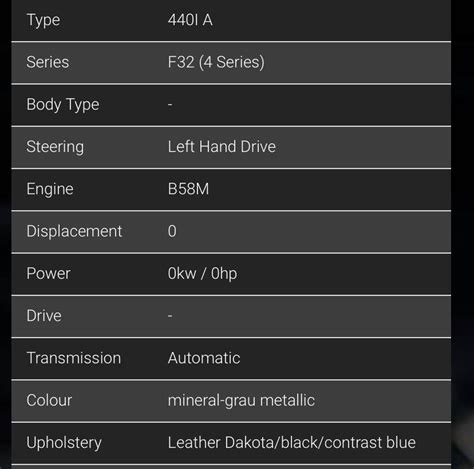Click the 440I A type value
The width and height of the screenshot is (474, 469).
[x=190, y=20]
